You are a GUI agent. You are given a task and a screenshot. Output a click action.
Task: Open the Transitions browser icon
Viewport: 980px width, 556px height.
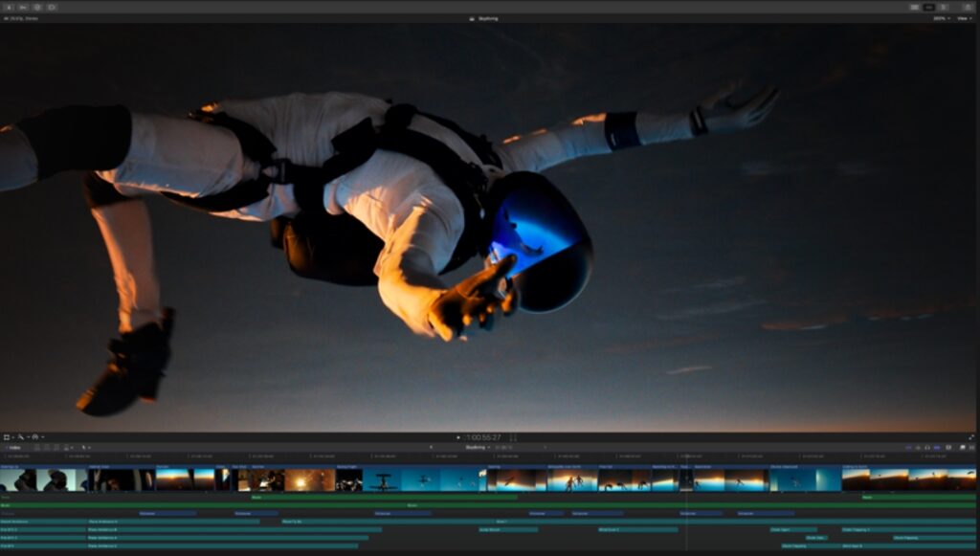click(x=971, y=447)
